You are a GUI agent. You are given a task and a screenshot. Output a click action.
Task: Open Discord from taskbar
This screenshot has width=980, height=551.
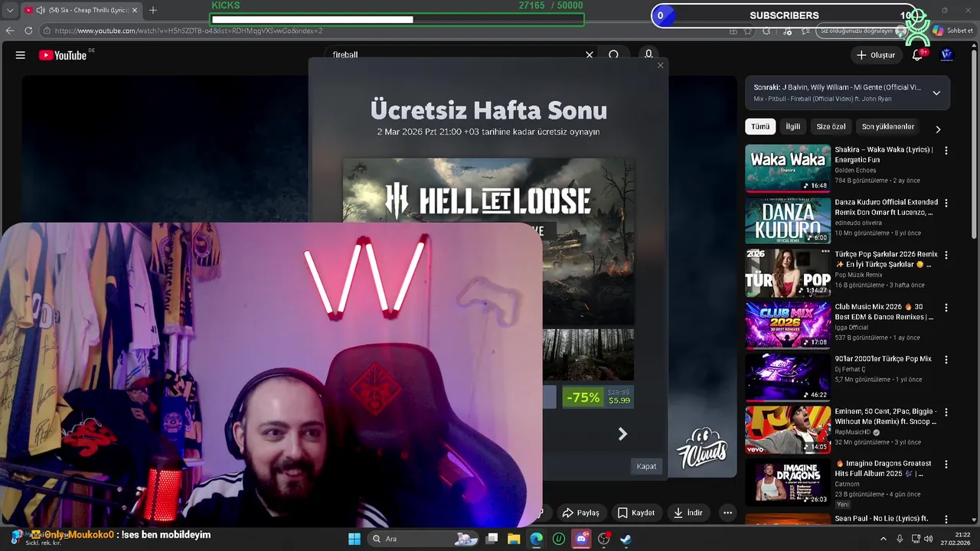[581, 539]
